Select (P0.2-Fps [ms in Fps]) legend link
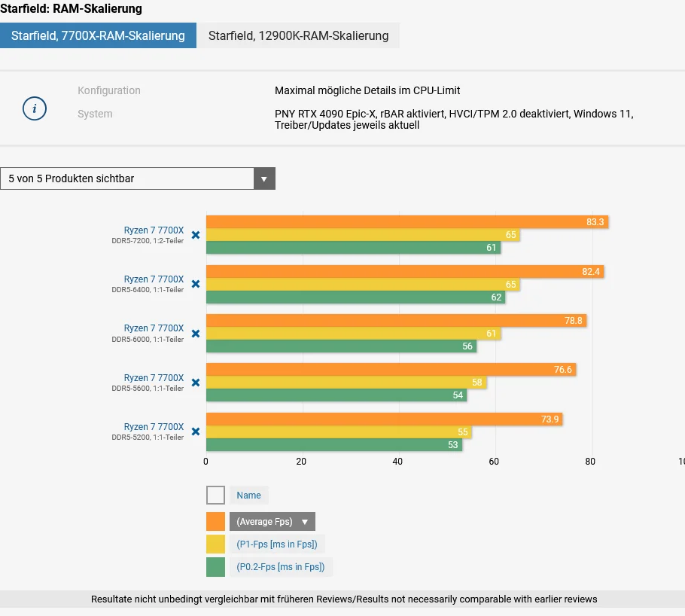 [281, 567]
